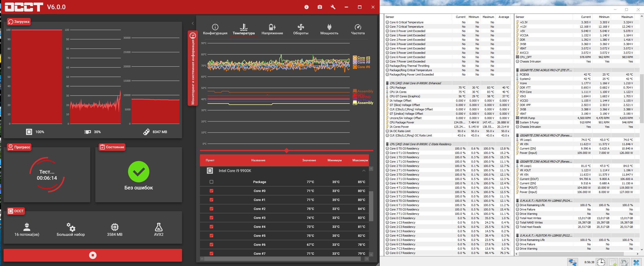Switch to the Частота tab

point(358,29)
